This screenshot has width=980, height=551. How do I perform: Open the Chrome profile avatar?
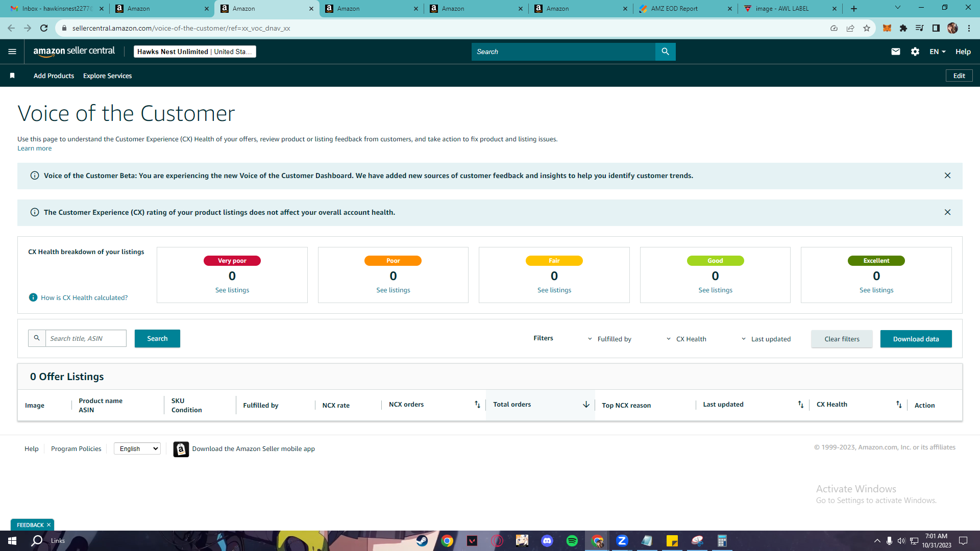coord(952,28)
